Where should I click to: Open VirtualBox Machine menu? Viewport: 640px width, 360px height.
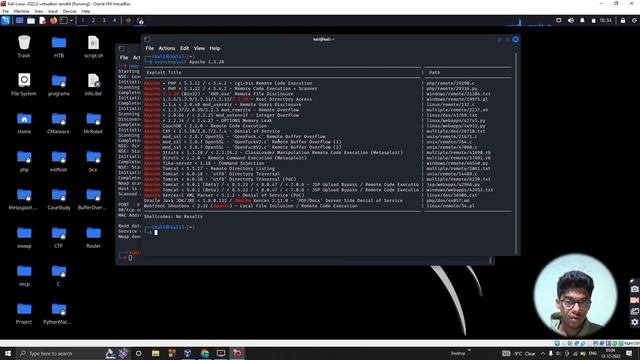[22, 11]
